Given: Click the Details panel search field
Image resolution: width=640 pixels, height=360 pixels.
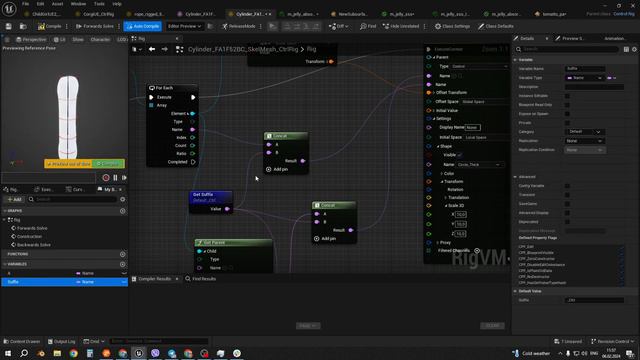Looking at the screenshot, I should [567, 49].
